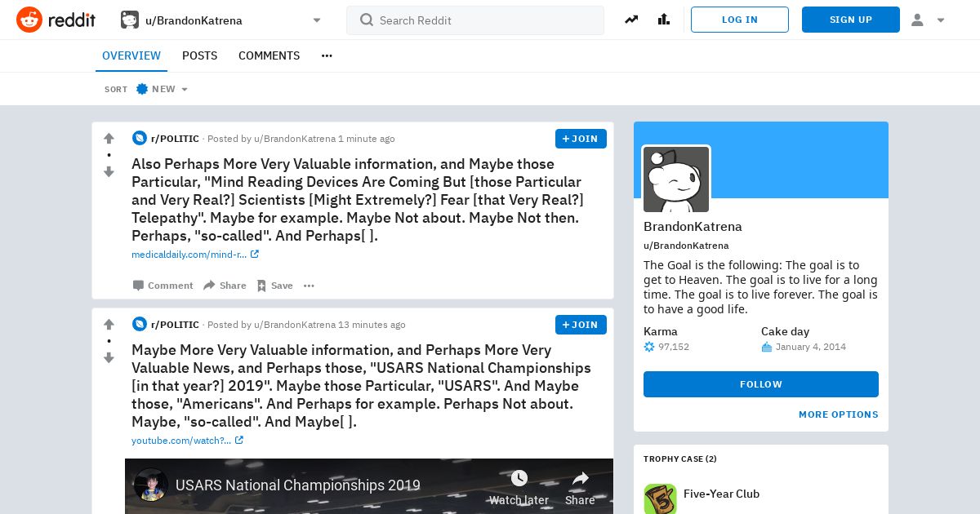Image resolution: width=980 pixels, height=514 pixels.
Task: Focus the Search Reddit field
Action: pyautogui.click(x=475, y=20)
